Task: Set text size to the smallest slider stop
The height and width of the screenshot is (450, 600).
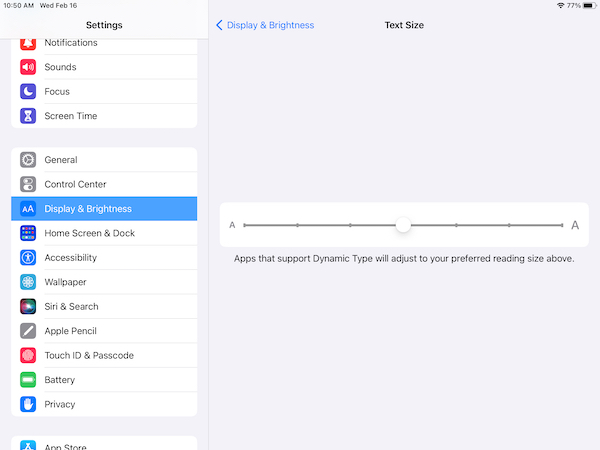Action: (x=245, y=225)
